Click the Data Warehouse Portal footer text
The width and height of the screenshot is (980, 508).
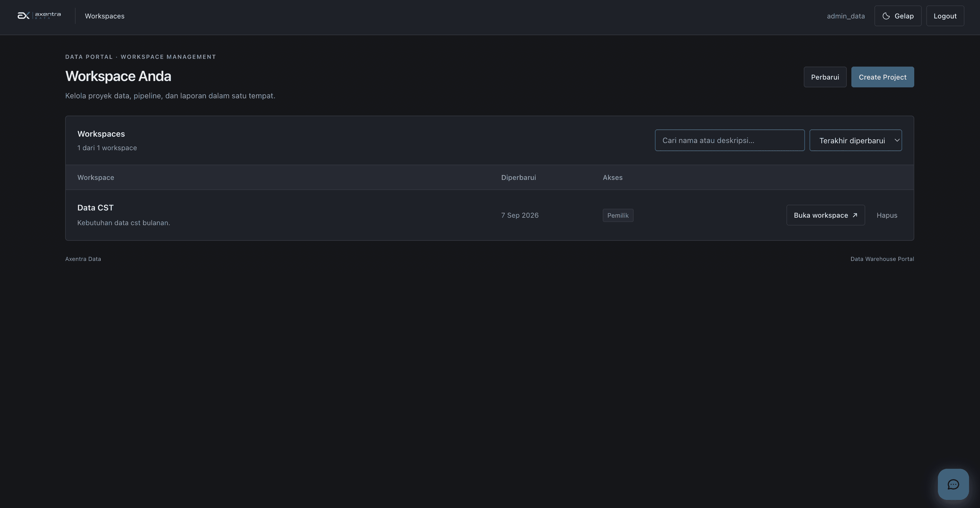click(x=882, y=259)
